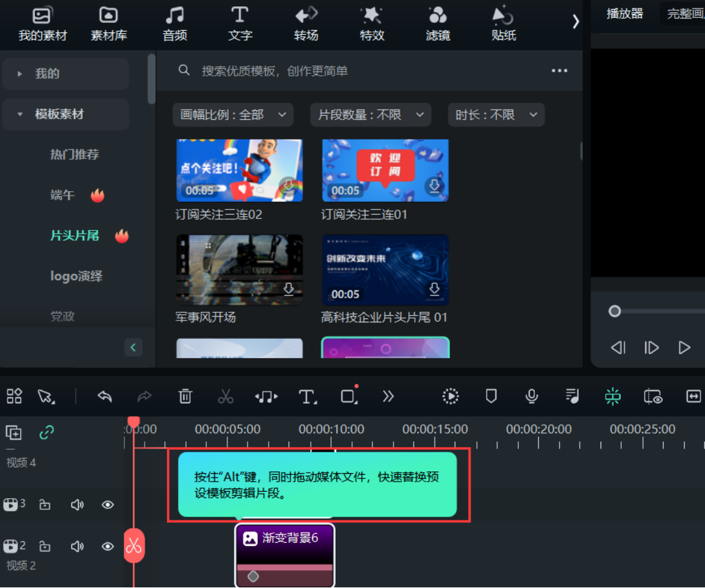
Task: Select the 片头片尾 category in the sidebar
Action: click(x=75, y=235)
